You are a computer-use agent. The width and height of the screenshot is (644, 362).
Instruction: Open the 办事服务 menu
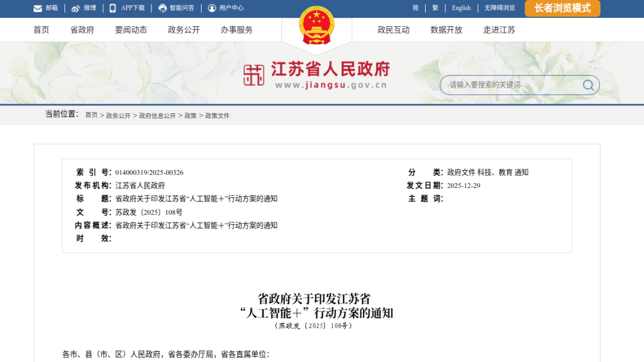[x=237, y=29]
